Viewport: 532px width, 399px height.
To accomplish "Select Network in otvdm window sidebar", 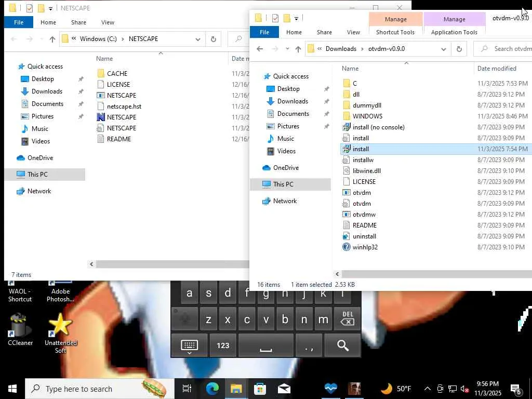I will tap(285, 201).
